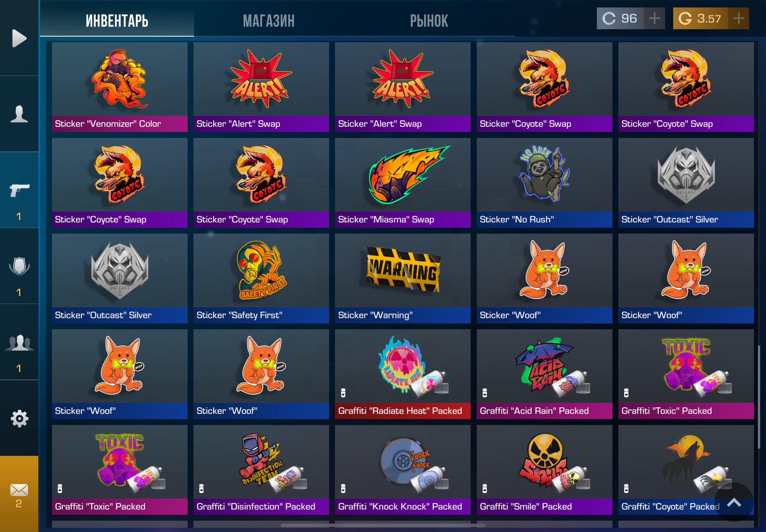Select the ИНВЕНТАРЬ tab

point(117,21)
